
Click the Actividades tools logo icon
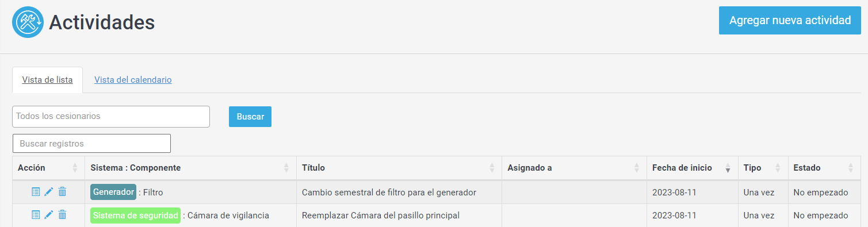(28, 22)
